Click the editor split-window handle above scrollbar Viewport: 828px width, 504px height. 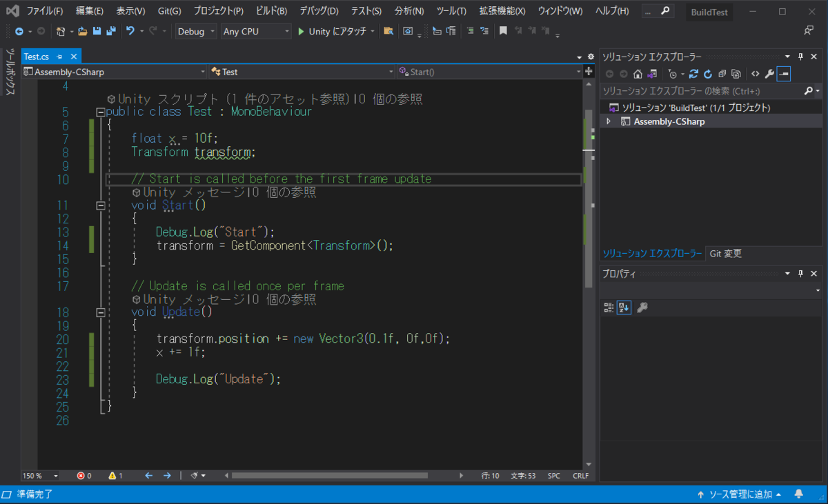589,72
